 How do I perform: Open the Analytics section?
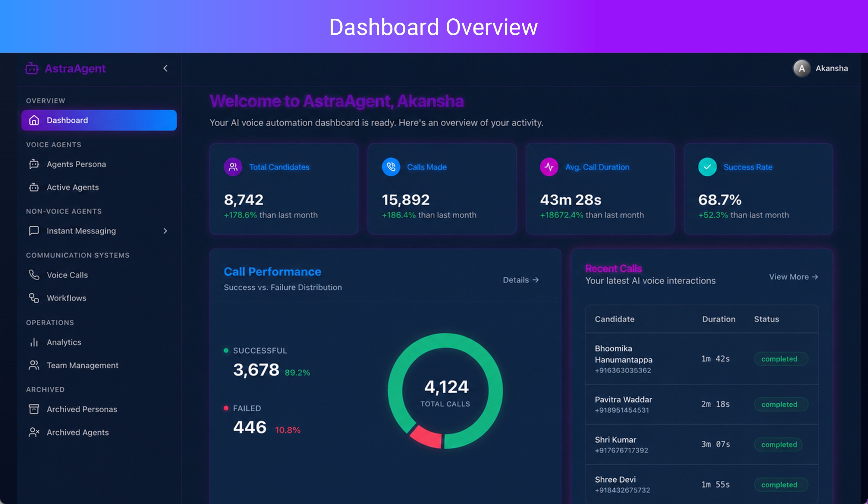[64, 342]
